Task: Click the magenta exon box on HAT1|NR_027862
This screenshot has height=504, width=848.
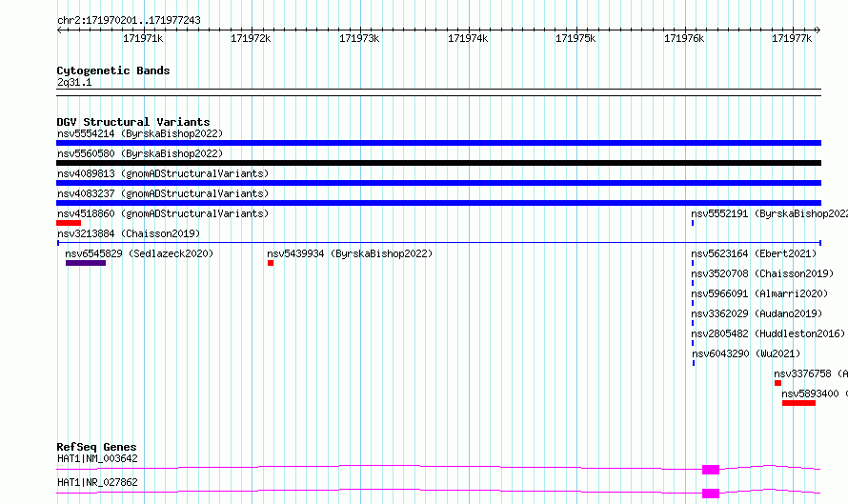Action: pos(711,494)
